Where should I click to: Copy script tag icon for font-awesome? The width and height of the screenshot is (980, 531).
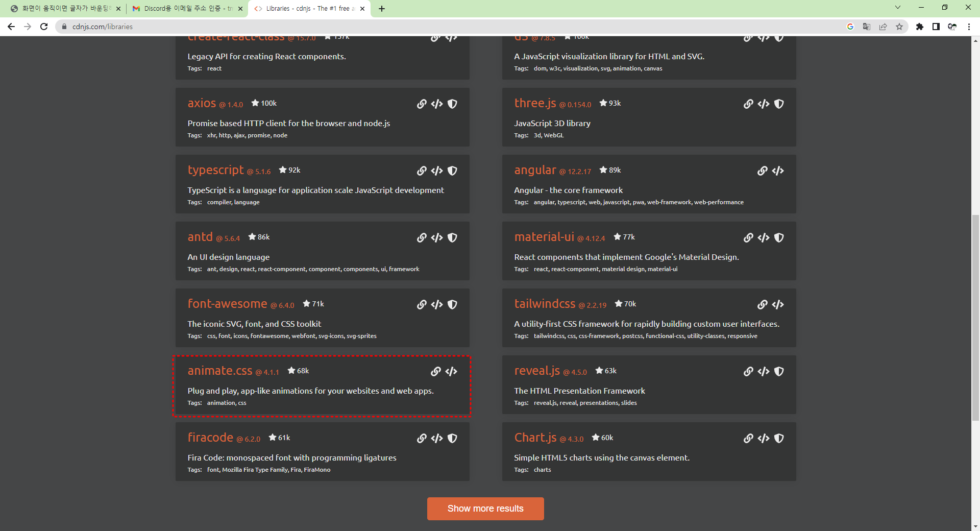click(x=437, y=305)
